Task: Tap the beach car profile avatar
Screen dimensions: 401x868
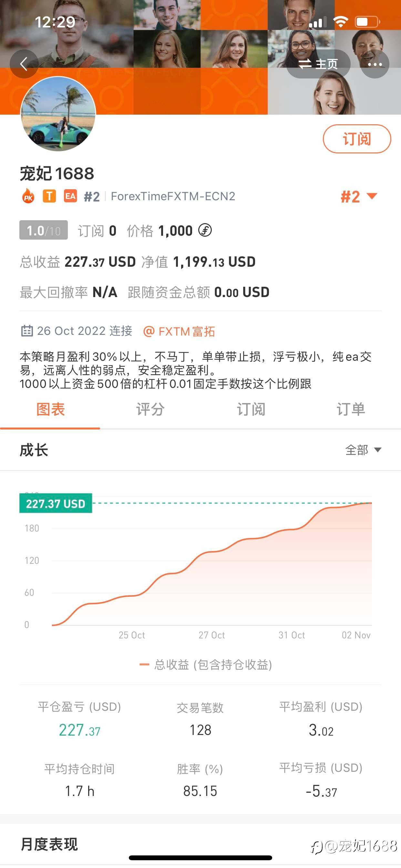Action: coord(58,114)
